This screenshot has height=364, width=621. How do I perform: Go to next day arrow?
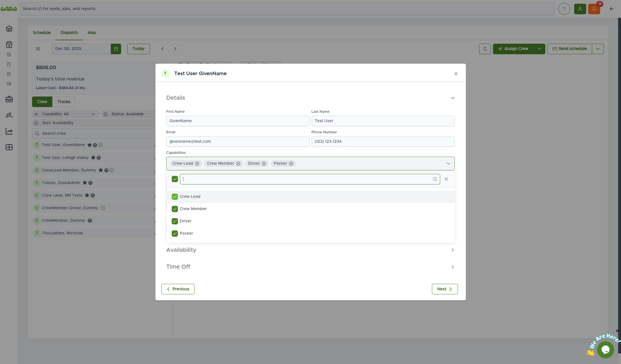(x=175, y=49)
